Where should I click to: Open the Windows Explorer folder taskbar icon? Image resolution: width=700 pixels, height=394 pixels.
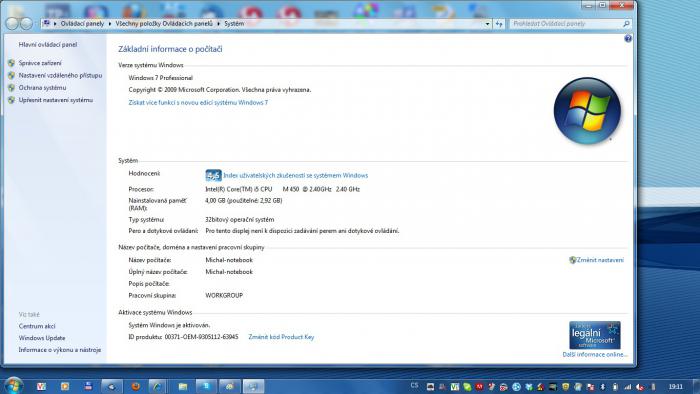pos(183,386)
